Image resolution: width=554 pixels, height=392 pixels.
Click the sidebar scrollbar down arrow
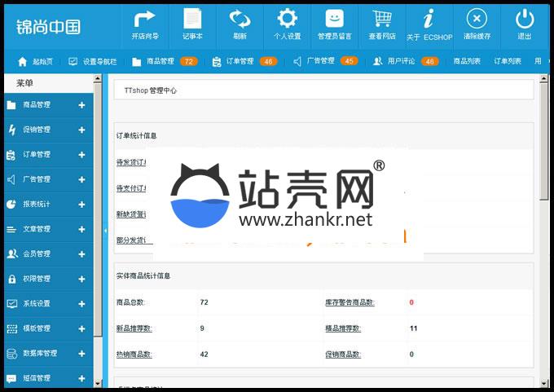tap(99, 382)
